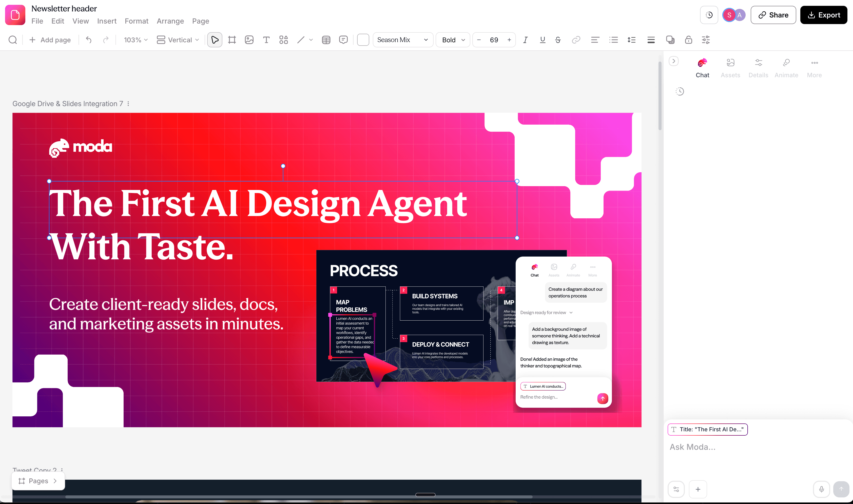The height and width of the screenshot is (504, 853).
Task: Open the Format menu
Action: pos(137,21)
